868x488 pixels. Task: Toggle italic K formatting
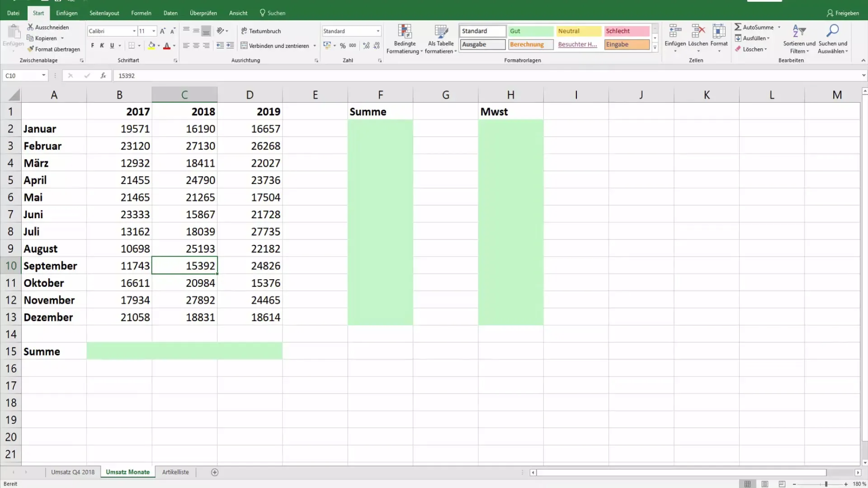click(x=102, y=45)
